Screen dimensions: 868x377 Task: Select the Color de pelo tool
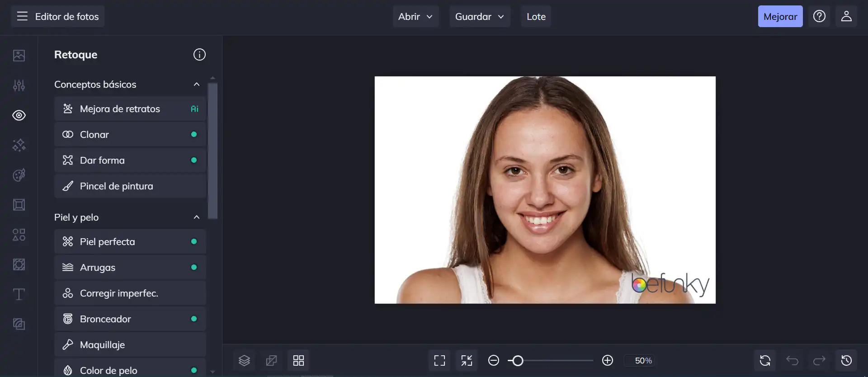click(130, 368)
